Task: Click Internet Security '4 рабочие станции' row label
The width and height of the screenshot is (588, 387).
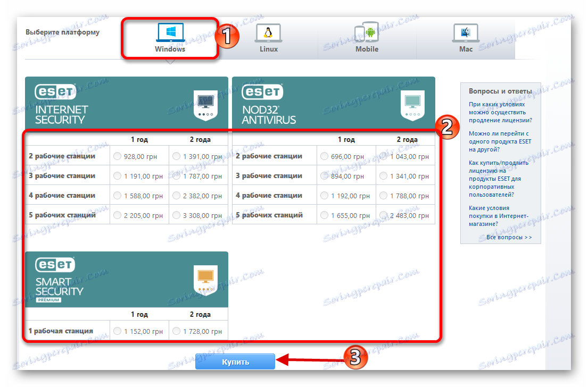Action: (62, 196)
